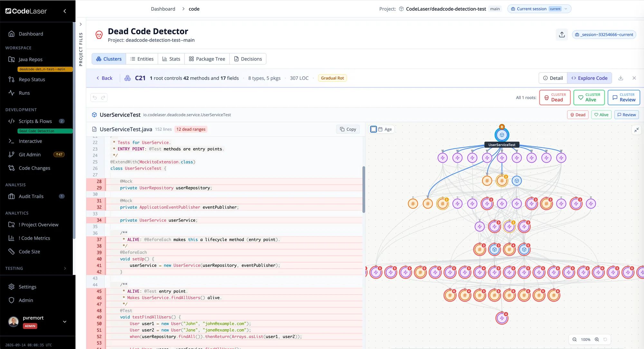The image size is (644, 349).
Task: Zoom in the dependency graph
Action: [x=597, y=340]
